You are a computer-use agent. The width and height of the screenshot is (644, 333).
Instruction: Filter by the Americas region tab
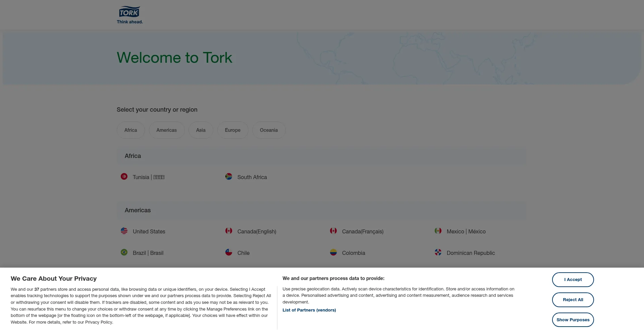point(167,130)
